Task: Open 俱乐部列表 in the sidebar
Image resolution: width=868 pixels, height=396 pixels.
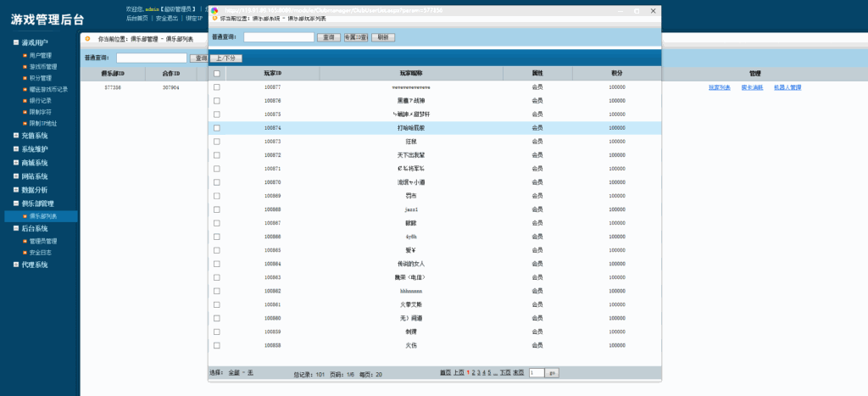Action: pos(45,216)
